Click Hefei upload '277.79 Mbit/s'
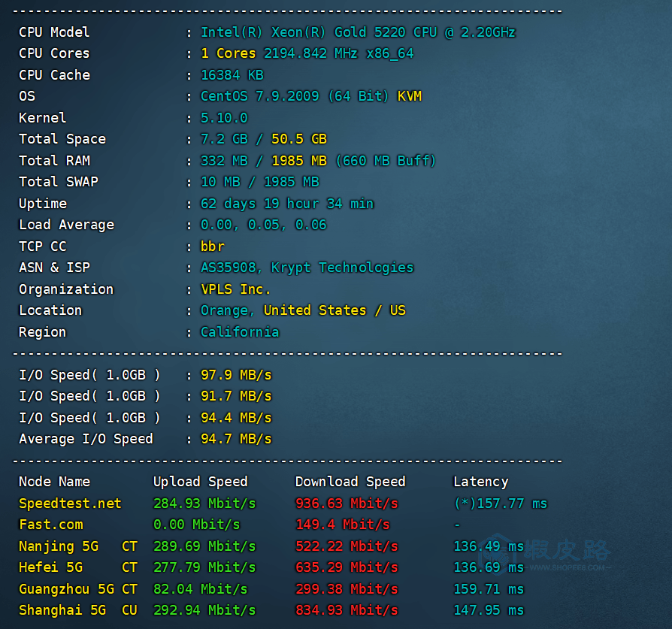Viewport: 672px width, 629px height. (204, 567)
